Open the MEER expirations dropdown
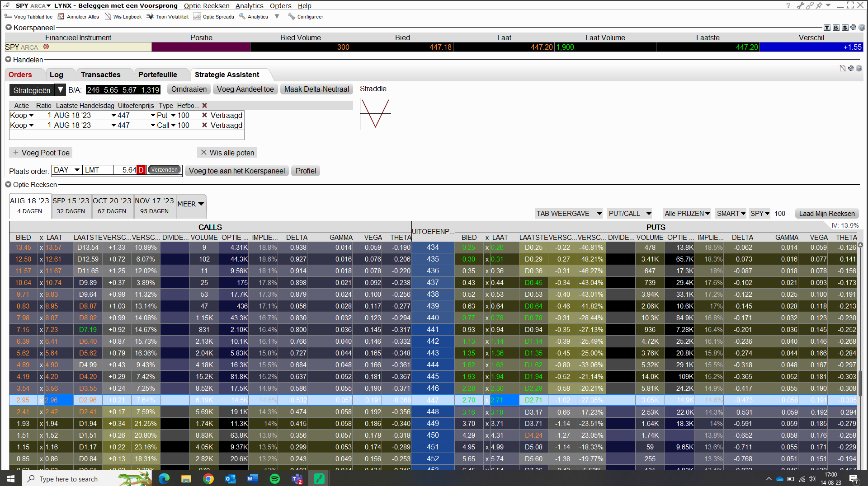The image size is (868, 486). (191, 204)
